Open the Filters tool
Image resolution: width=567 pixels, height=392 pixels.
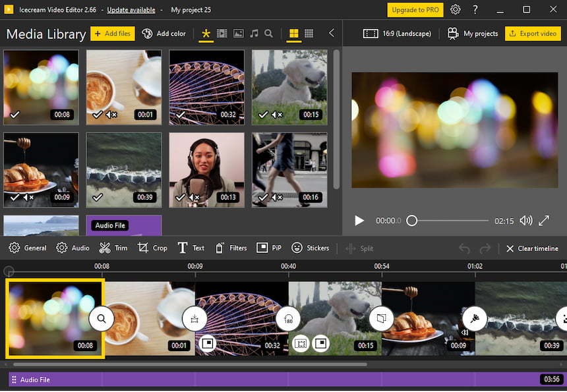(231, 248)
